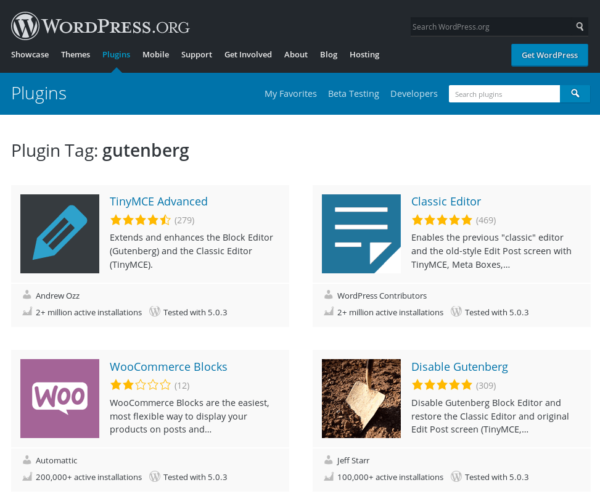Click the (469) rating count
The width and height of the screenshot is (600, 501).
(x=486, y=220)
